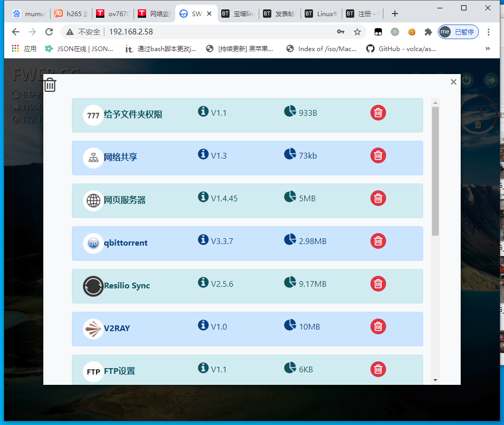Open a new browser tab
This screenshot has height=425, width=504.
pos(395,14)
